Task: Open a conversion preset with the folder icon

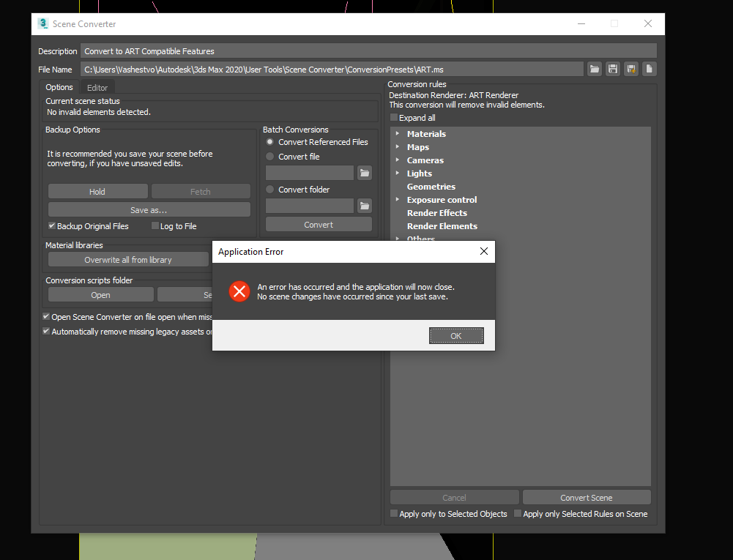Action: 594,70
